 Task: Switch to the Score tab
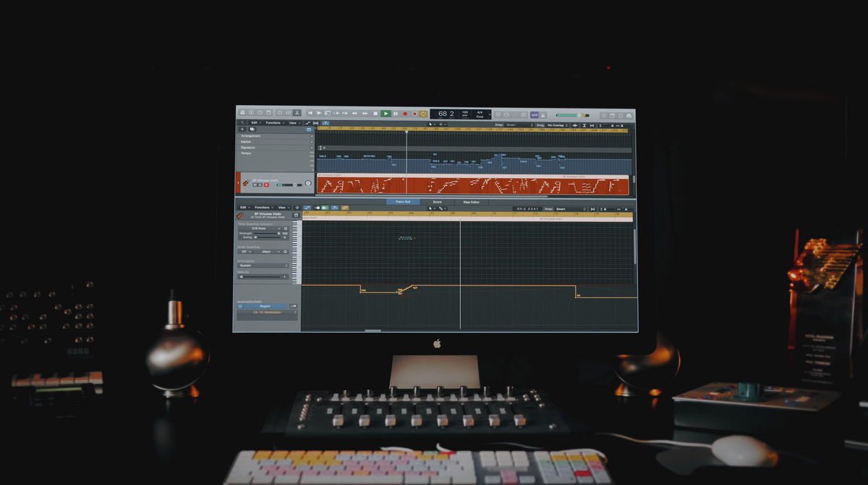tap(437, 202)
